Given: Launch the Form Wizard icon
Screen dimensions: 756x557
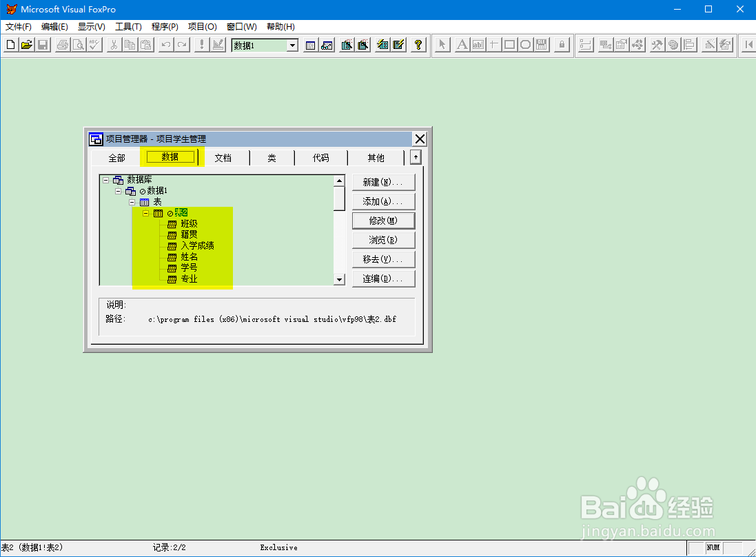Looking at the screenshot, I should click(x=347, y=45).
